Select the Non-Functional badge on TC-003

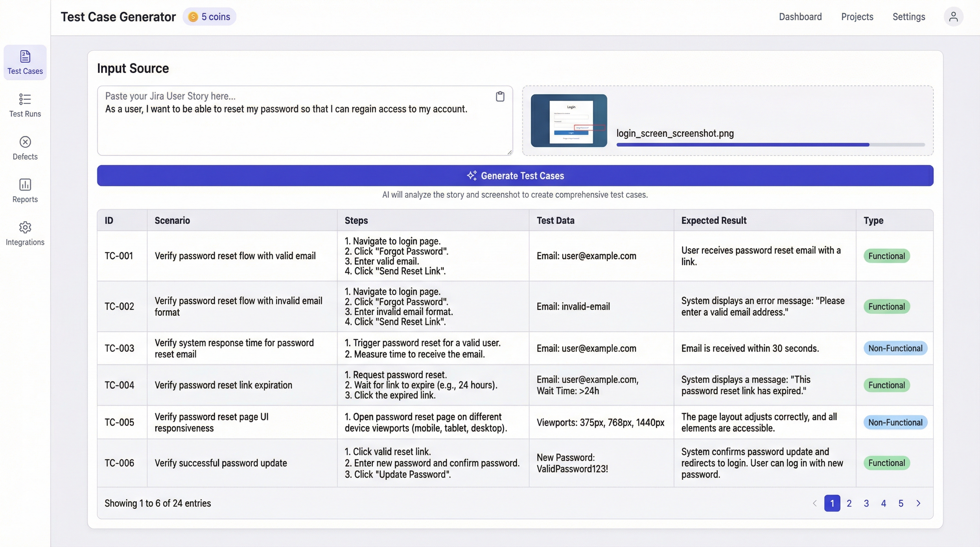[895, 348]
